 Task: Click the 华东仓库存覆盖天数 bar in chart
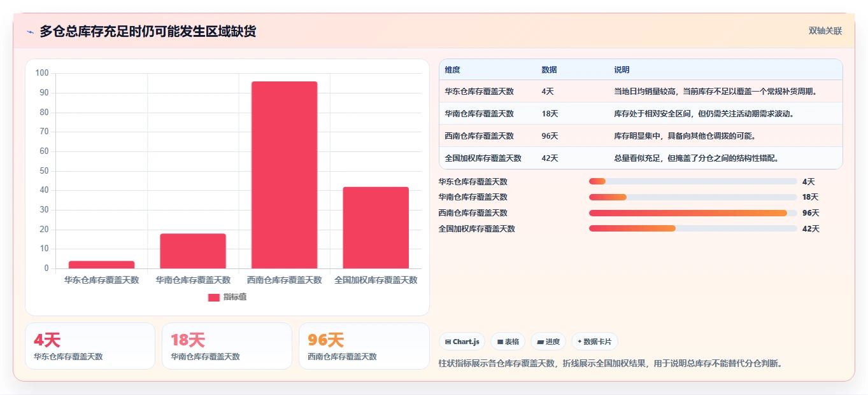point(102,265)
